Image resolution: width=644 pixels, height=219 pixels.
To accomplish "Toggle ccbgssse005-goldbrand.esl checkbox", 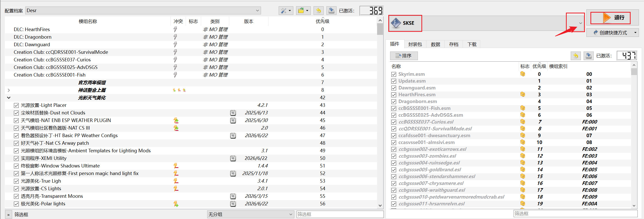I will click(x=394, y=170).
